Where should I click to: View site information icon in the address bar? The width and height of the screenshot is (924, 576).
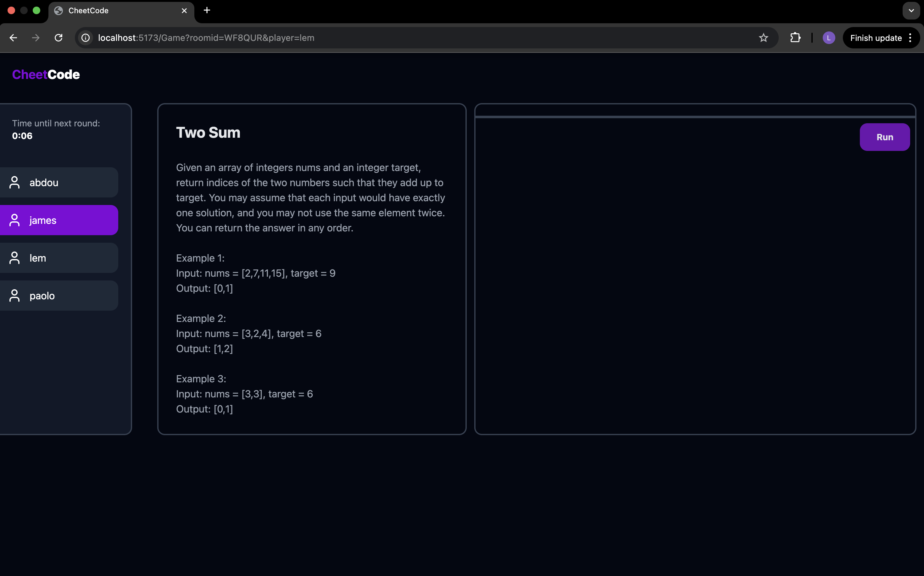86,38
